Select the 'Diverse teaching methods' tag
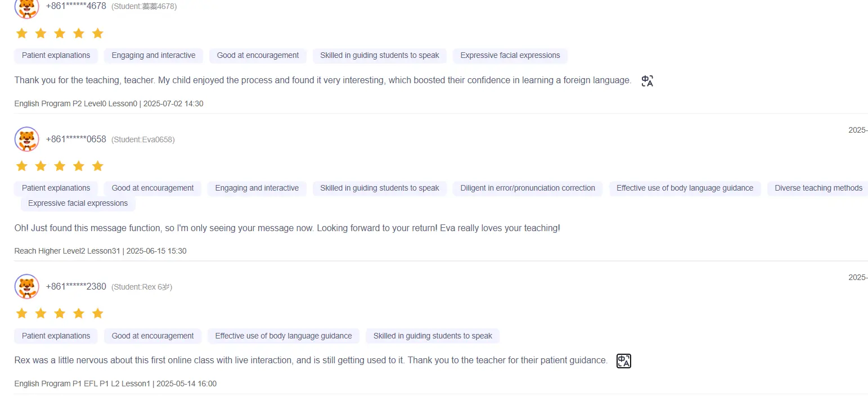The height and width of the screenshot is (397, 868). click(x=818, y=188)
